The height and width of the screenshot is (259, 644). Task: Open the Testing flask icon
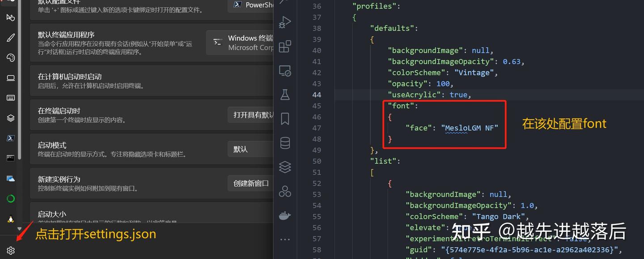pos(285,95)
